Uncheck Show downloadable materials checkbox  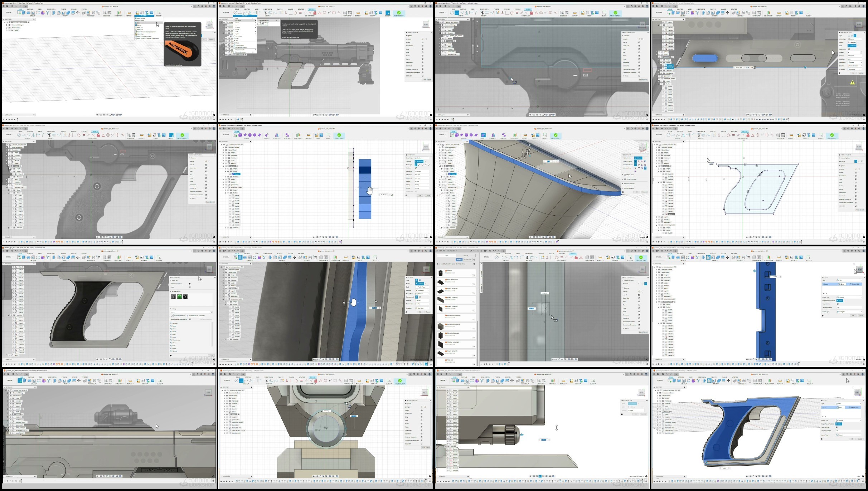coord(190,319)
